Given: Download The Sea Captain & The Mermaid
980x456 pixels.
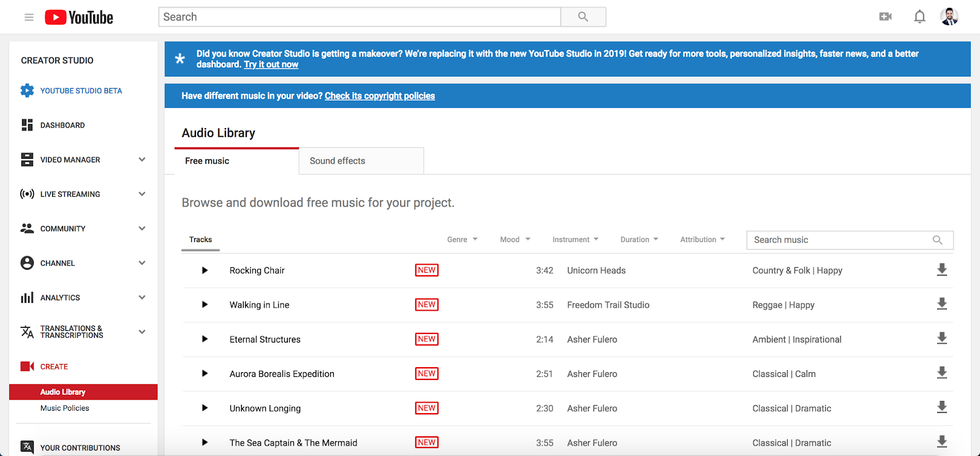Looking at the screenshot, I should tap(942, 441).
